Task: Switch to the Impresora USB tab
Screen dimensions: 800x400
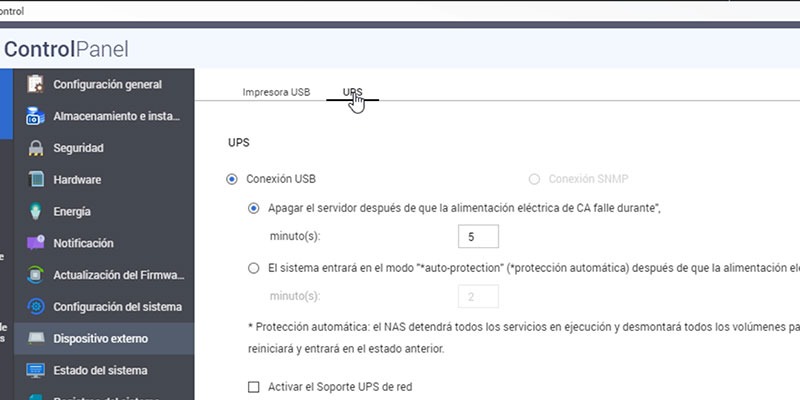Action: 276,92
